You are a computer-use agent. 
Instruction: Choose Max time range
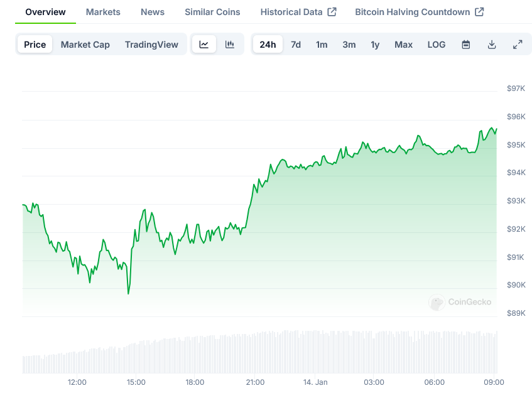pos(403,45)
